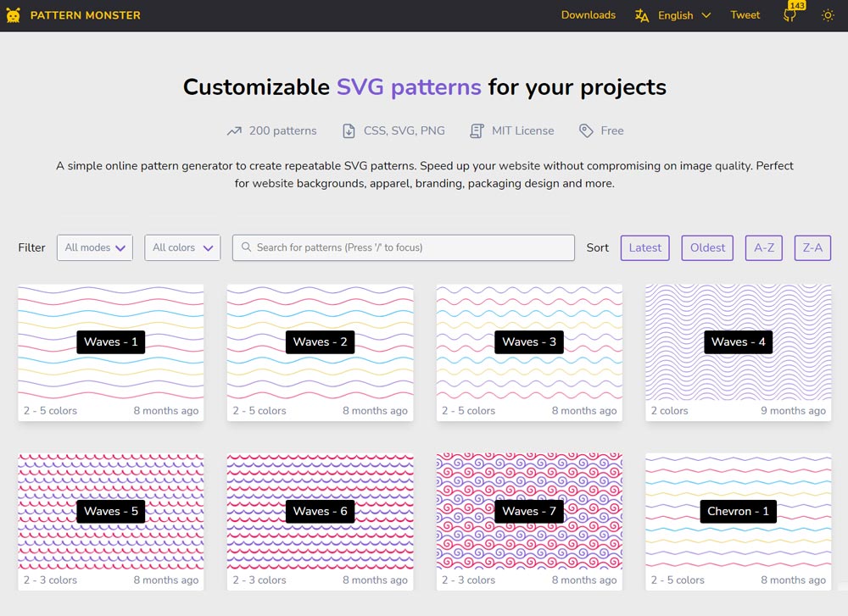Open the Waves - 2 pattern card

click(321, 352)
